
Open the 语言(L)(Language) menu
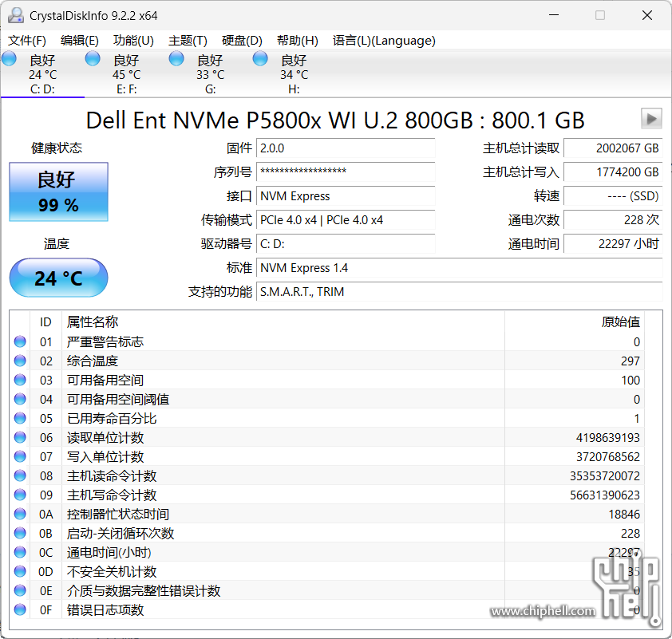point(384,41)
